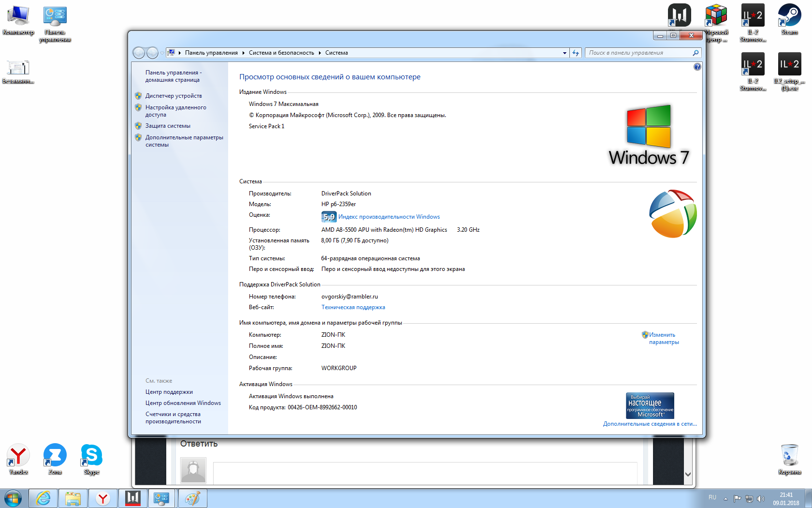Open the Action Center flag tray icon
This screenshot has width=812, height=508.
click(737, 498)
